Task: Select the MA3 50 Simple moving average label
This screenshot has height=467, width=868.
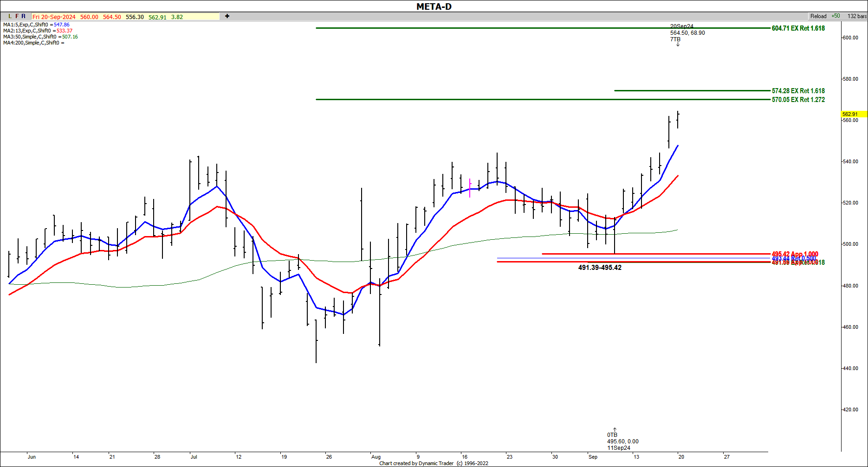Action: [x=40, y=37]
